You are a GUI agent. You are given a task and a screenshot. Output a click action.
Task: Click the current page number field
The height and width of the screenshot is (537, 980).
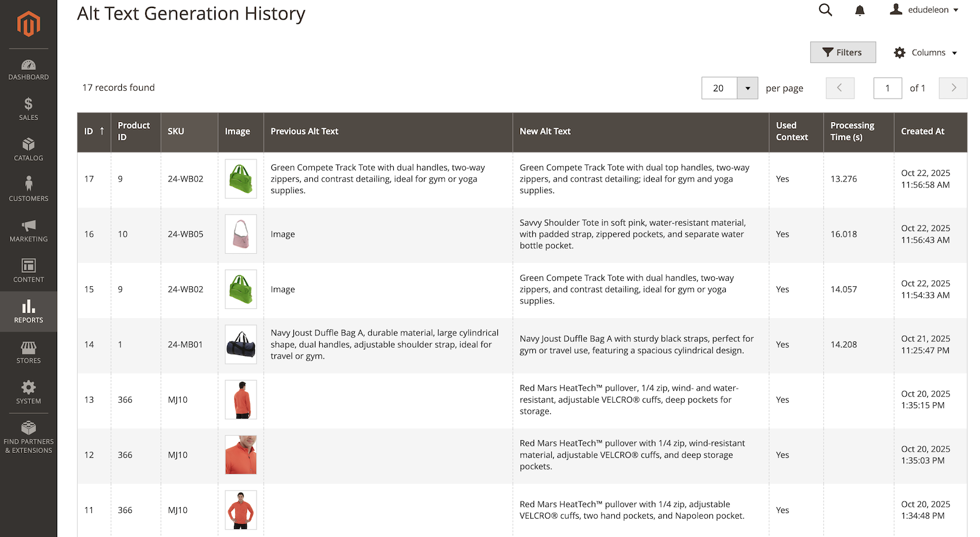888,88
